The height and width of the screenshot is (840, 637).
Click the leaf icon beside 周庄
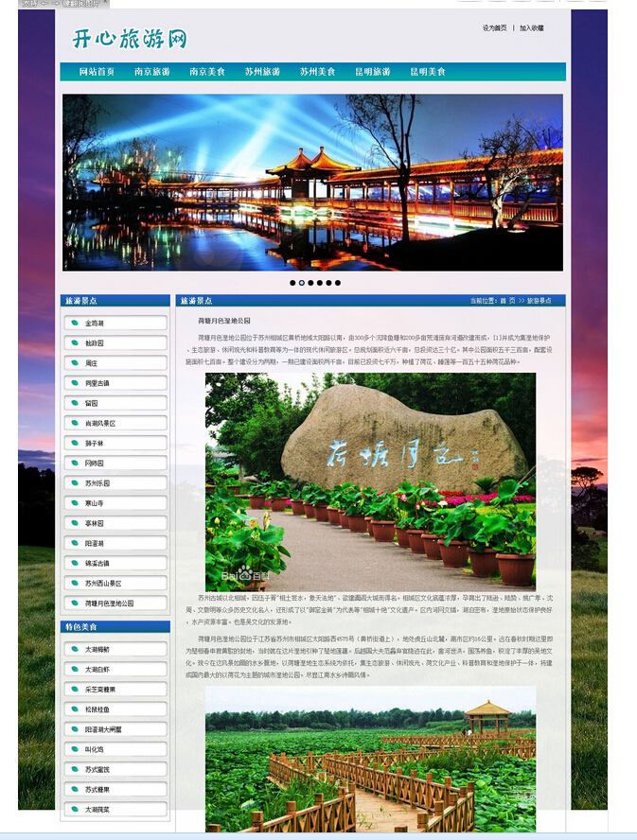point(74,363)
